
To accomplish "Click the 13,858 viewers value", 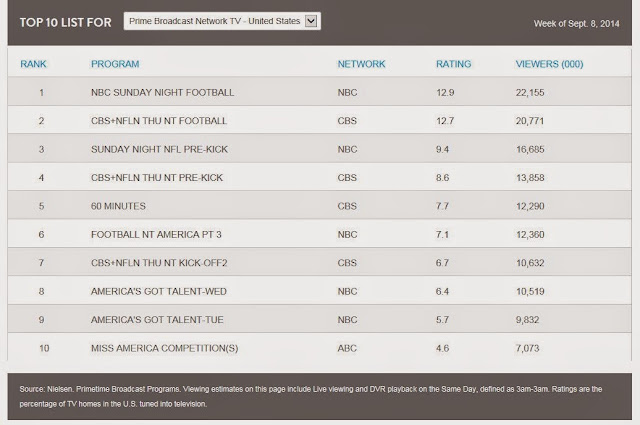I will 530,178.
